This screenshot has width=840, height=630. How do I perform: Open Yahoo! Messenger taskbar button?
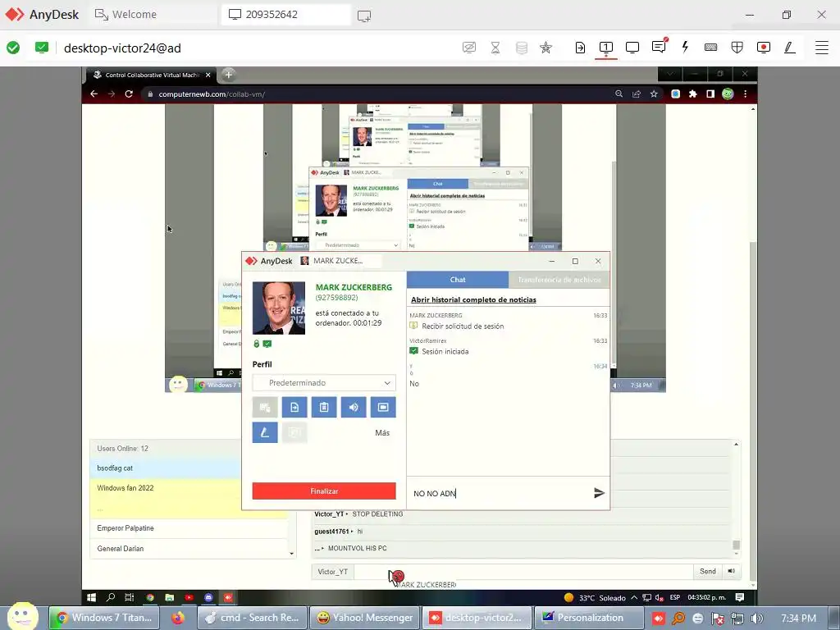click(x=365, y=618)
